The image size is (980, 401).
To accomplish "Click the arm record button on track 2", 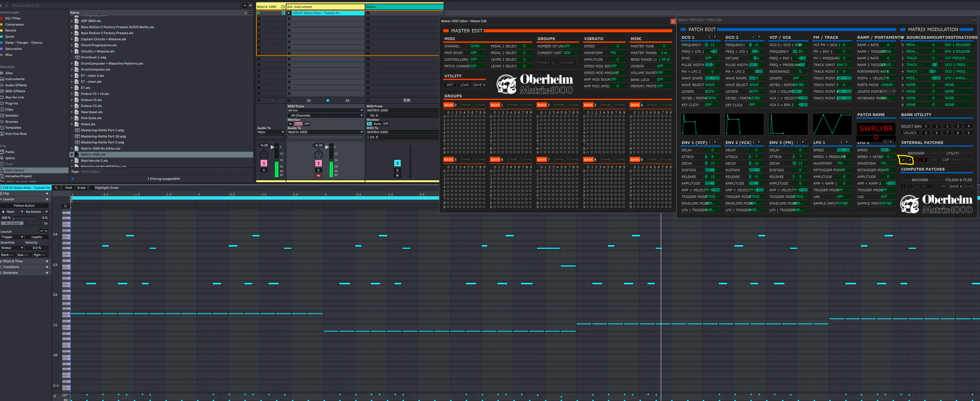I will (x=318, y=176).
